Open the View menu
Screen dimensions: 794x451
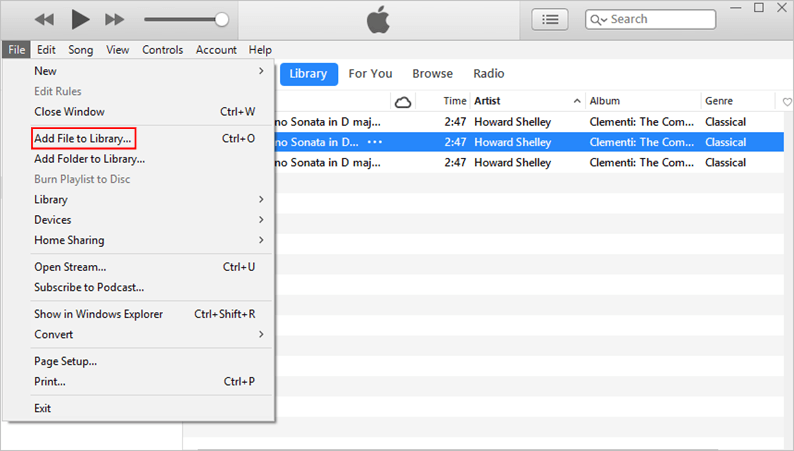[x=117, y=50]
